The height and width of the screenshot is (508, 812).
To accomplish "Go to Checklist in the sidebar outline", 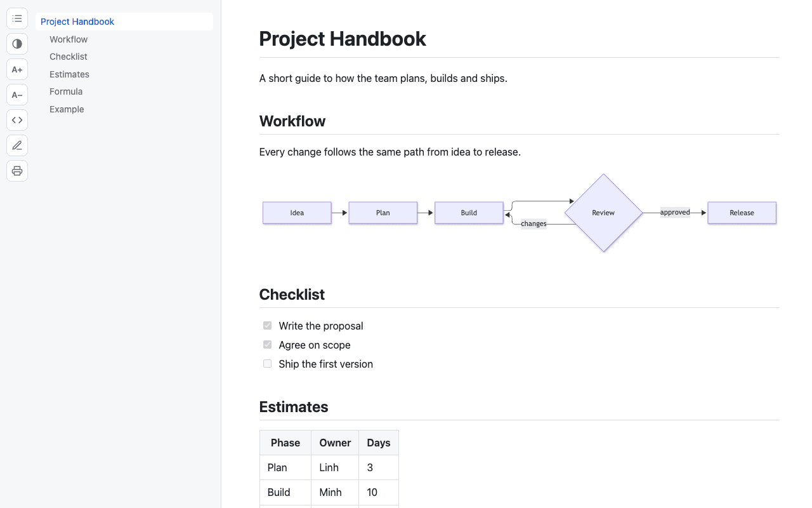I will 69,57.
